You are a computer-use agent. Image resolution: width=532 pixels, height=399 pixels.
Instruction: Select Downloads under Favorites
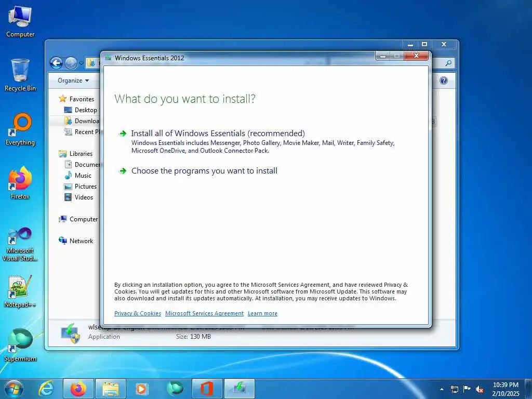pos(82,121)
